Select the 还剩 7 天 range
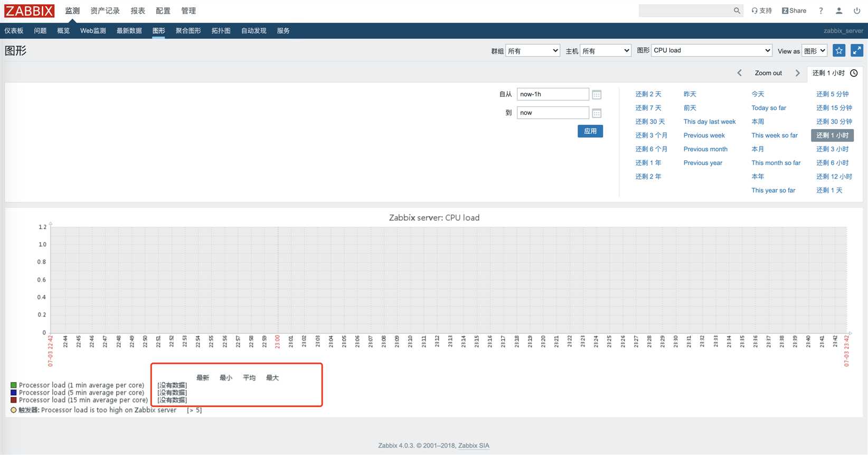 [x=648, y=108]
